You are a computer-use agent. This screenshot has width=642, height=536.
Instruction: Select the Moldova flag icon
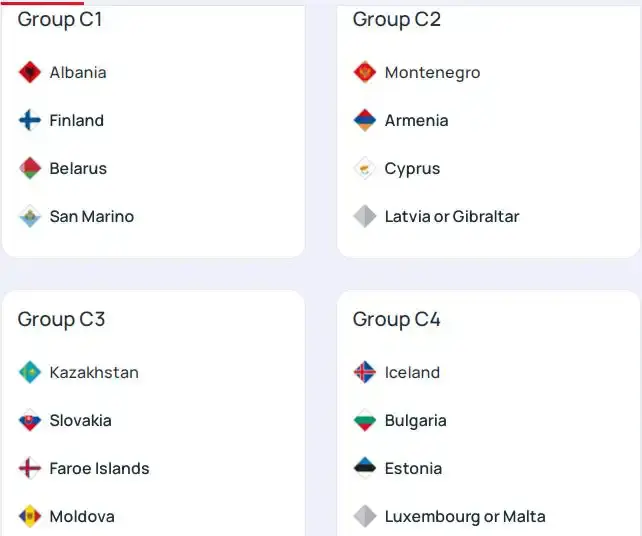click(30, 516)
